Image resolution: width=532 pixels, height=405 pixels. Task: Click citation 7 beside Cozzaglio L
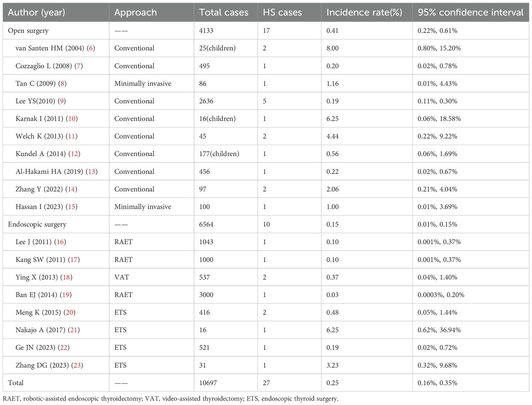pyautogui.click(x=79, y=66)
